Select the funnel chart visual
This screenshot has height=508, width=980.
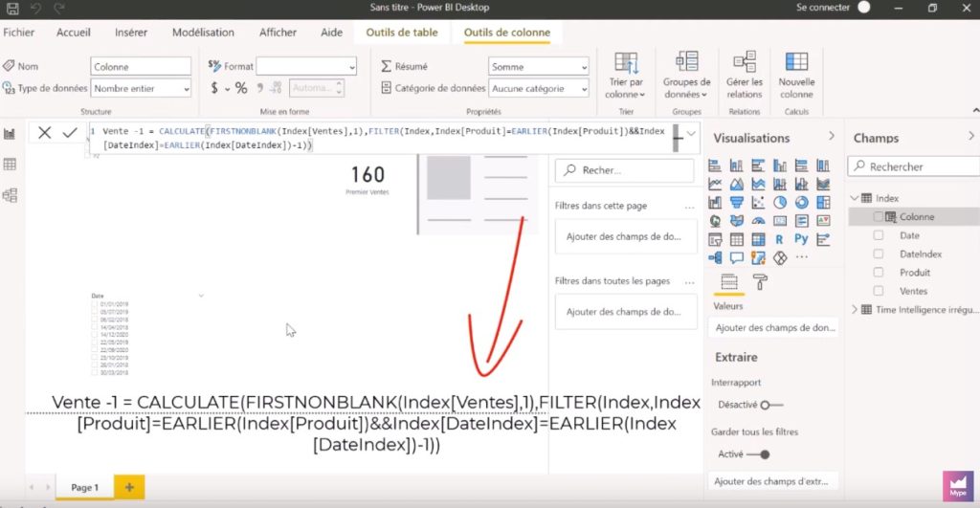coord(737,203)
